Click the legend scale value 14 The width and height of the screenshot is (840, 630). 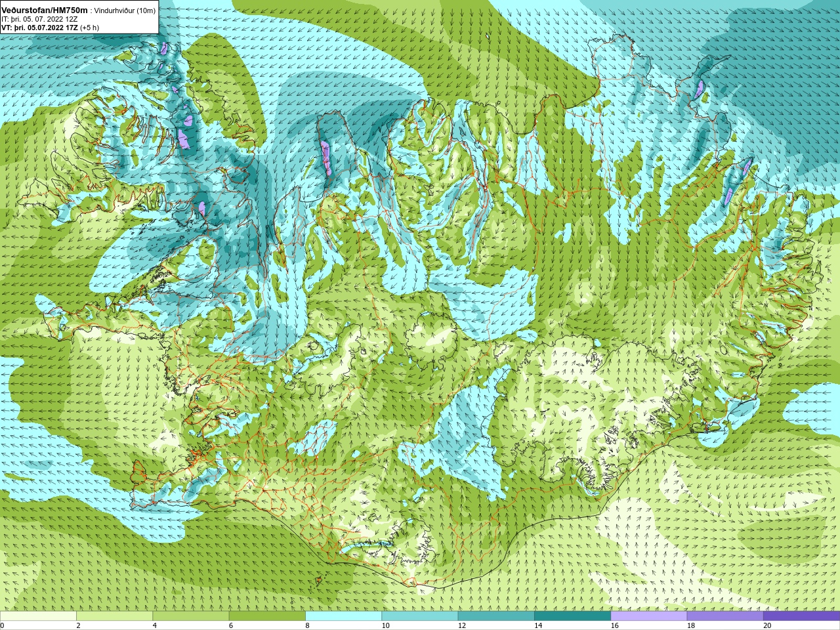538,625
